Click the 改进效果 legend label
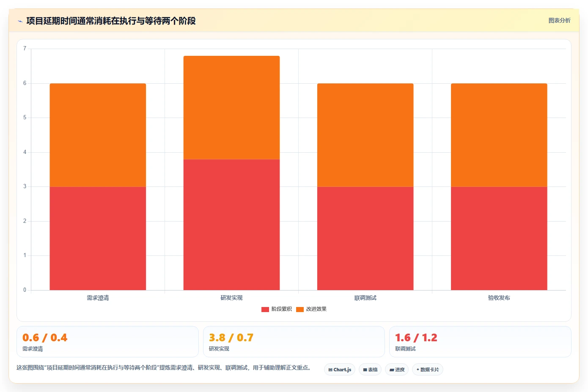 (x=316, y=309)
